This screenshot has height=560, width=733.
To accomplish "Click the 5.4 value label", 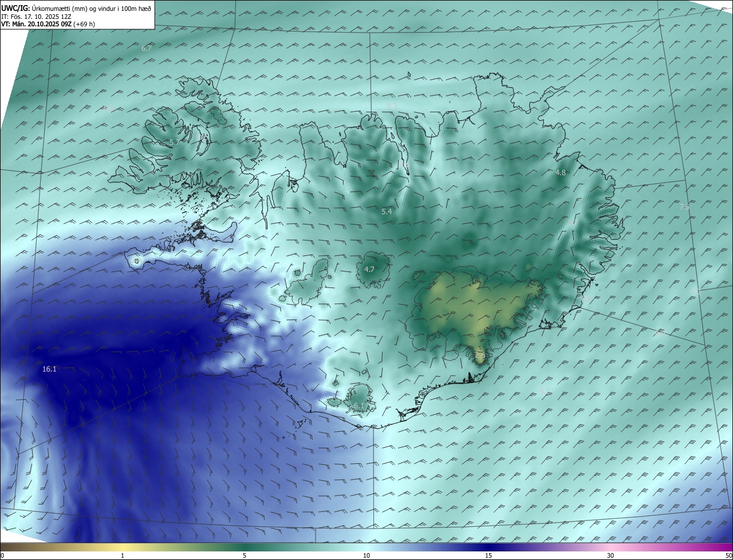I will point(387,212).
